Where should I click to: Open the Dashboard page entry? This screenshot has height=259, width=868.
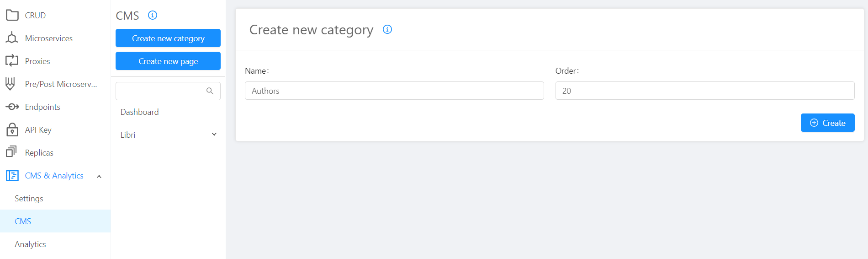point(140,112)
